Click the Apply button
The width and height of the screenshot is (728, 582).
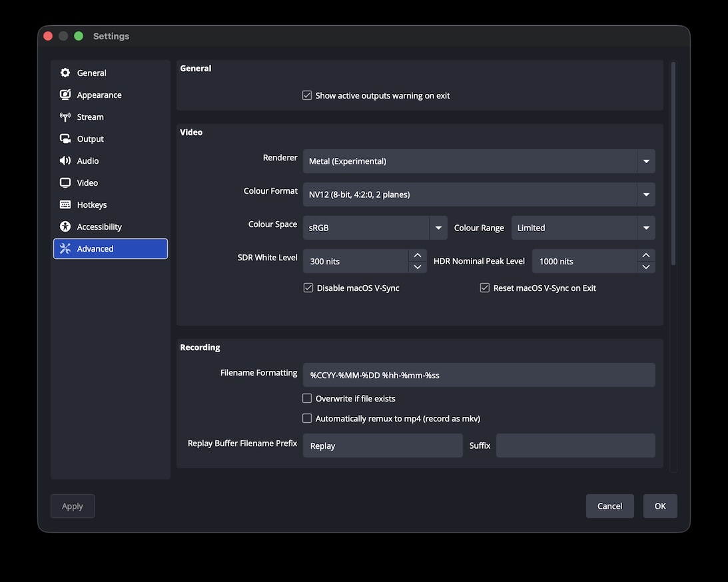(72, 505)
